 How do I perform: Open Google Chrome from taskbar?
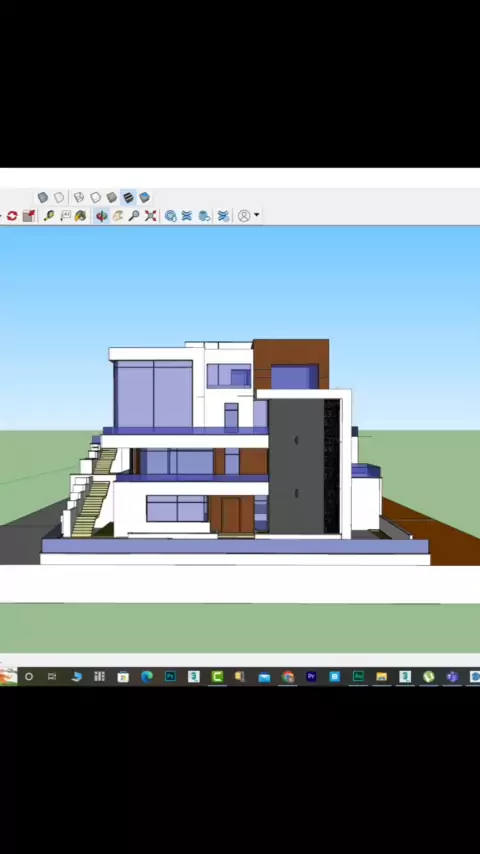click(288, 676)
